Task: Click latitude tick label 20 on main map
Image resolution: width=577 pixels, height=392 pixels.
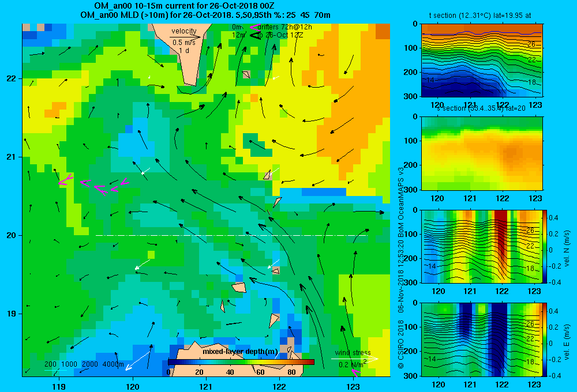Action: click(12, 235)
